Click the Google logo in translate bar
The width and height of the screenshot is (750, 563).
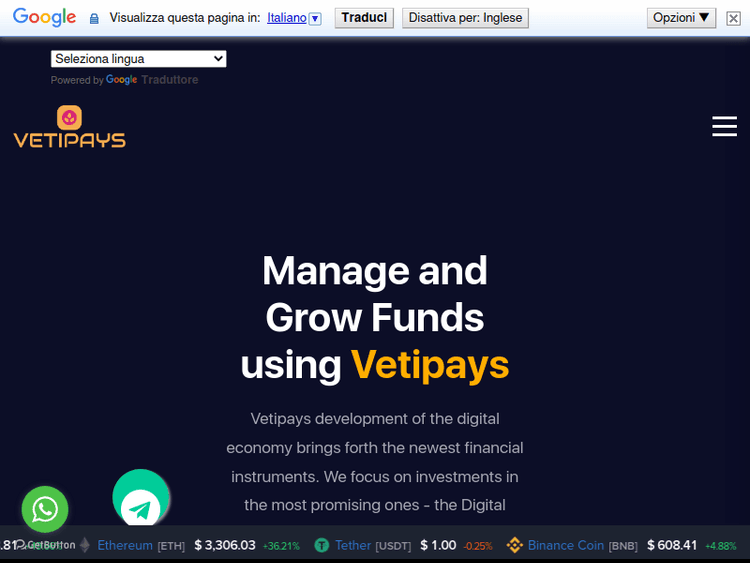click(x=44, y=17)
